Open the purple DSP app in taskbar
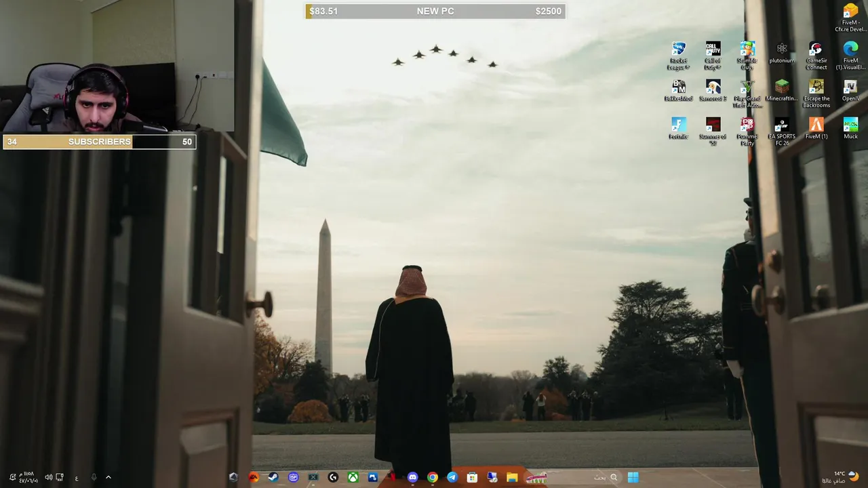868x488 pixels. pyautogui.click(x=293, y=477)
